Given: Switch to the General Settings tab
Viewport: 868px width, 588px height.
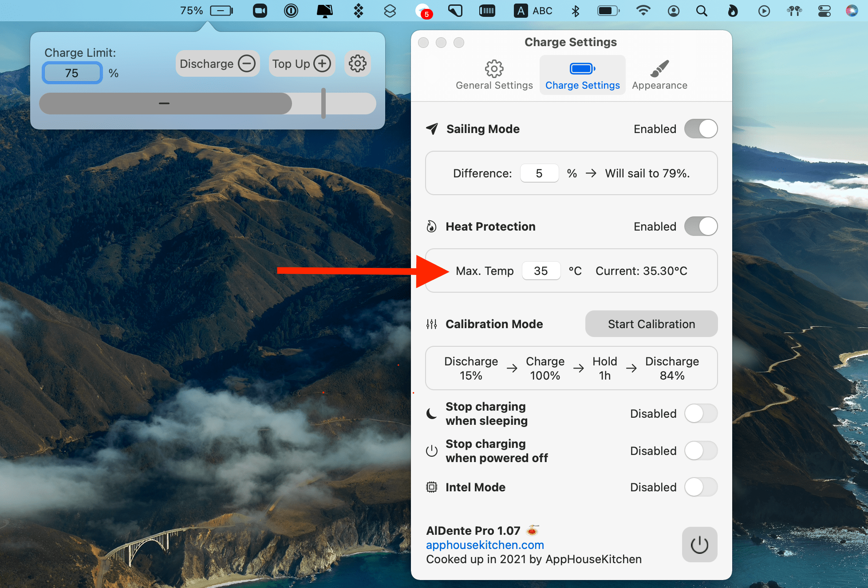Looking at the screenshot, I should pos(494,75).
